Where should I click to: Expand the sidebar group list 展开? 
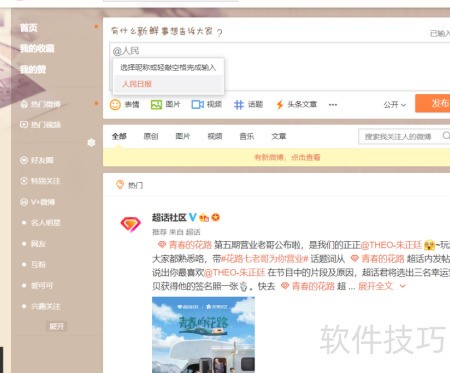click(x=56, y=326)
